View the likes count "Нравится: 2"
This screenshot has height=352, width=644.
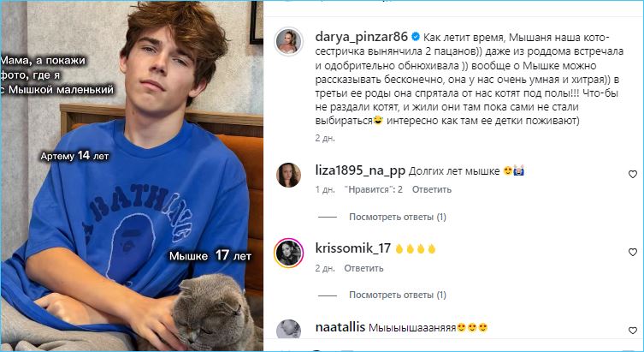[x=374, y=189]
